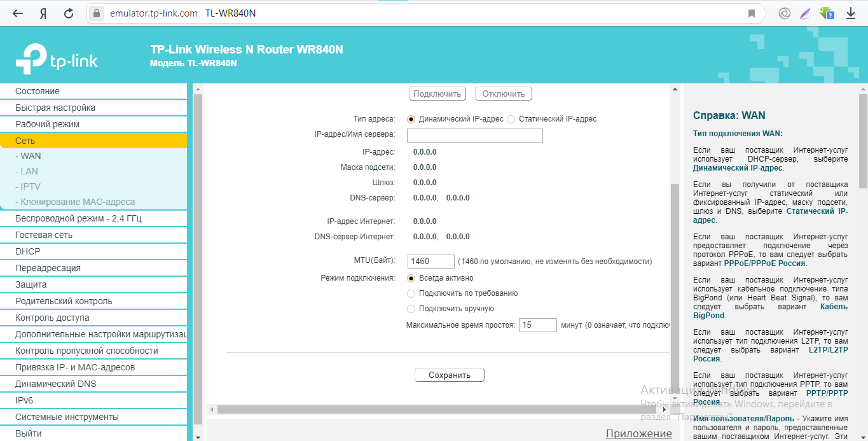The image size is (868, 441).
Task: Open Рабочий режим menu item
Action: click(x=93, y=124)
